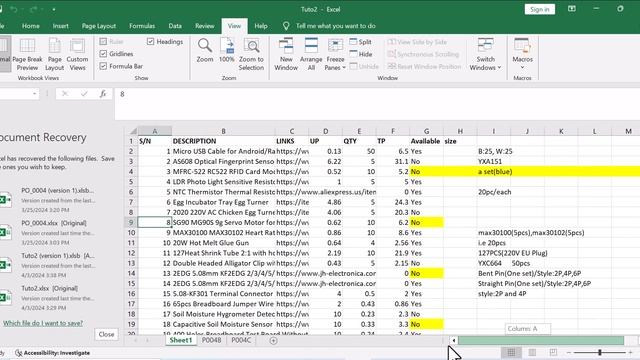Viewport: 640px width, 360px height.
Task: Click cell 'Egg Incubator Tray Egg Turner'
Action: [x=223, y=202]
